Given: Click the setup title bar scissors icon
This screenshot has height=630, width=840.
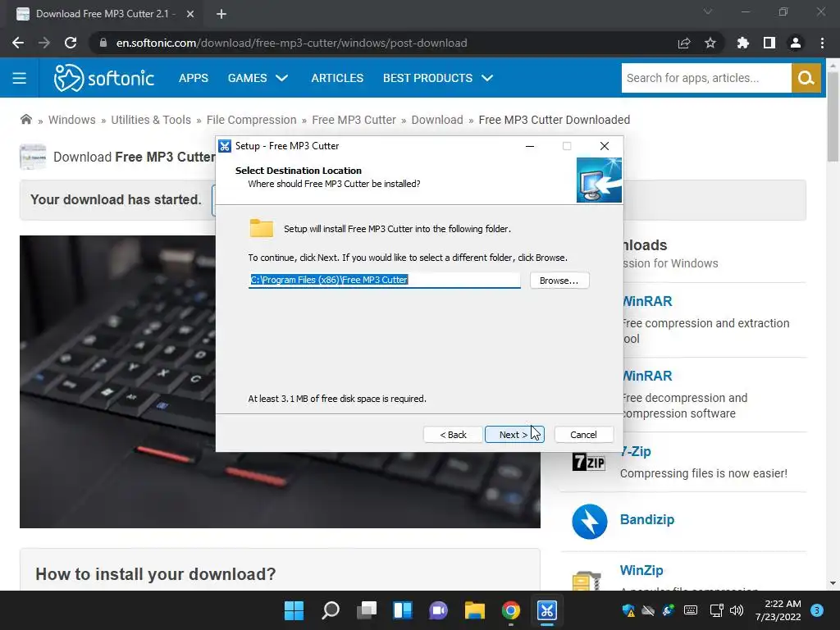Looking at the screenshot, I should (x=225, y=146).
